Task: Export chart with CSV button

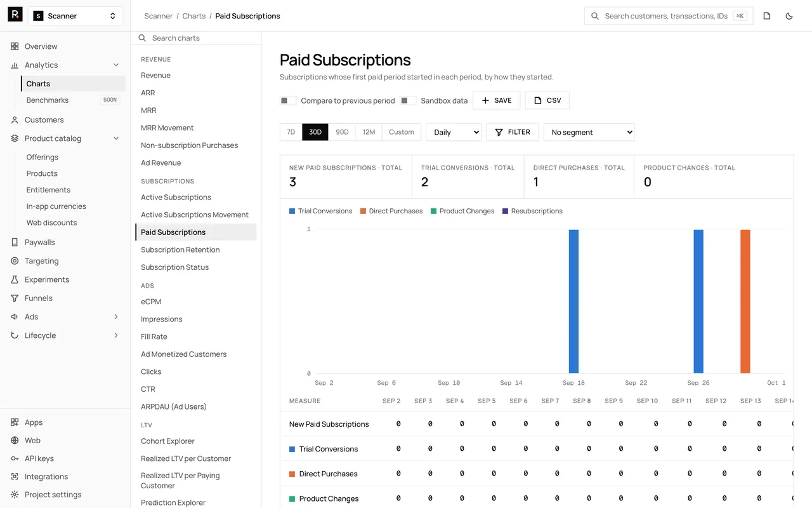Action: [x=547, y=100]
